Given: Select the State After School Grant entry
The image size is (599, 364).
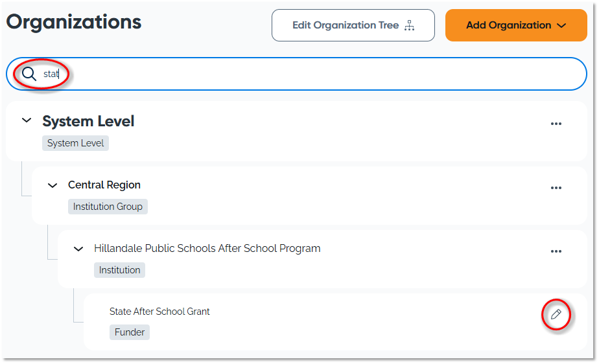Looking at the screenshot, I should coord(159,312).
